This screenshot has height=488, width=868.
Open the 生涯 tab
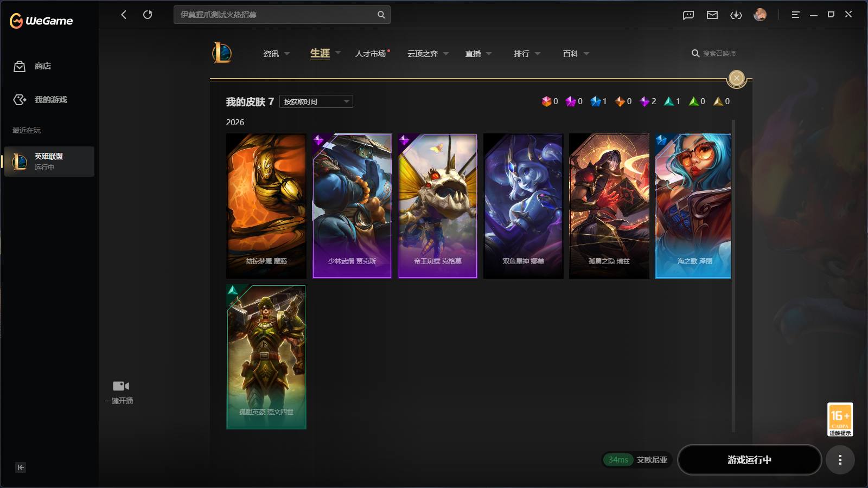(x=320, y=53)
